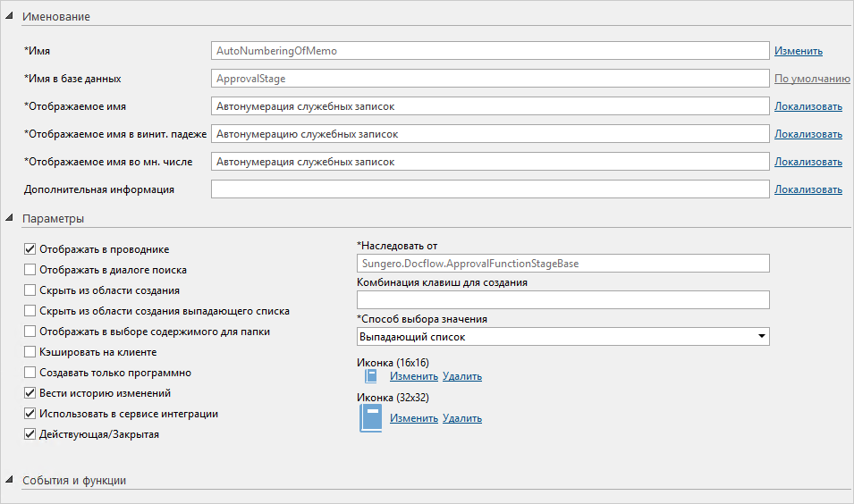Disable Вести историю изменений checkbox
Screen dimensions: 854x504
click(30, 393)
